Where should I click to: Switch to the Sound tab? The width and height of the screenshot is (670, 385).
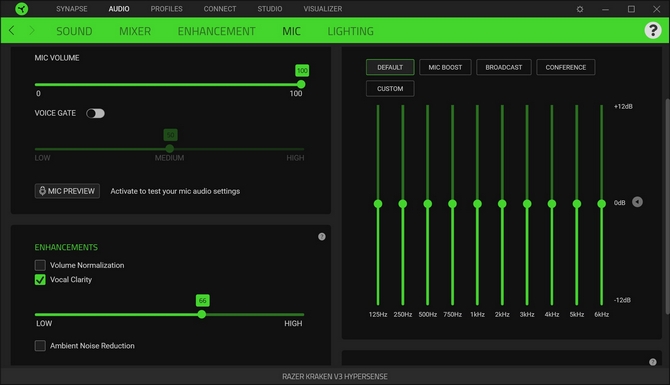pyautogui.click(x=74, y=31)
